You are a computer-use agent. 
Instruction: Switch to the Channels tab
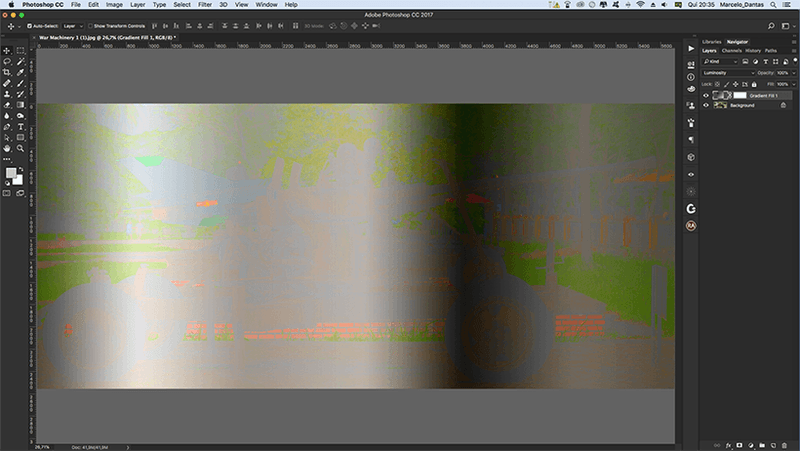point(732,51)
